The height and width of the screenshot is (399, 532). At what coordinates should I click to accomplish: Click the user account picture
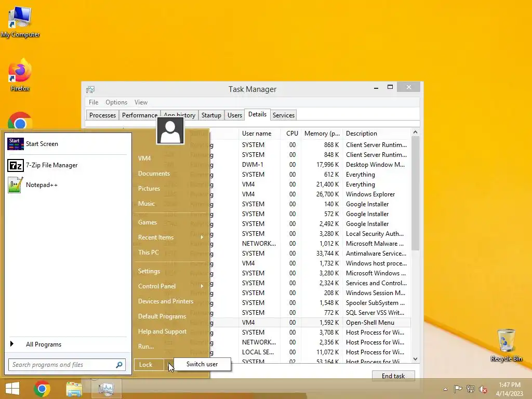170,131
